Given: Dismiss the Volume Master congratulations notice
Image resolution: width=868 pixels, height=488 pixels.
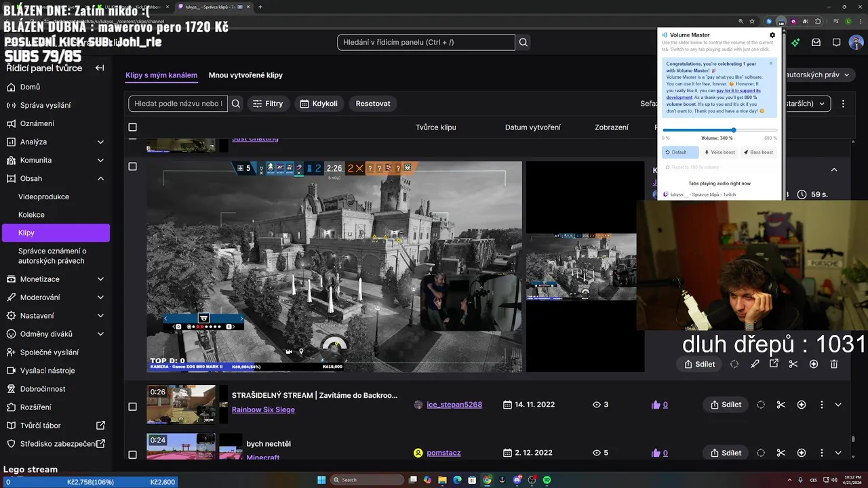Looking at the screenshot, I should coord(770,63).
